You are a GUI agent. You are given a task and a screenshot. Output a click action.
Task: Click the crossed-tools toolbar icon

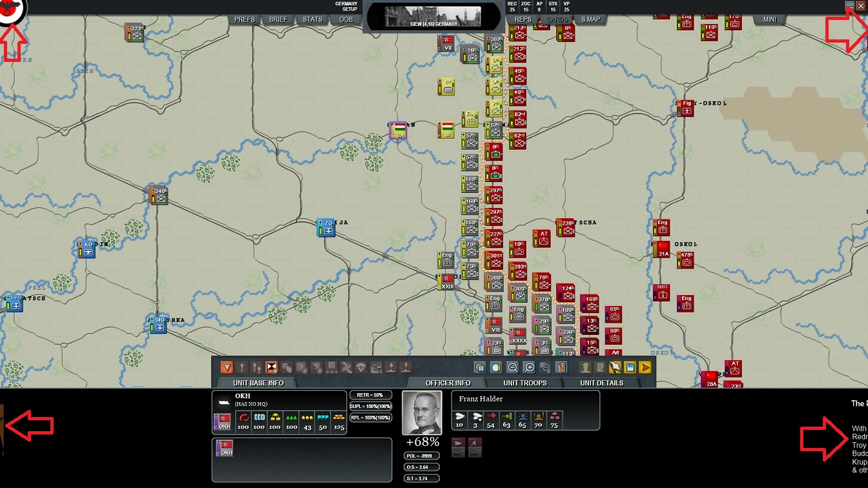pos(346,367)
